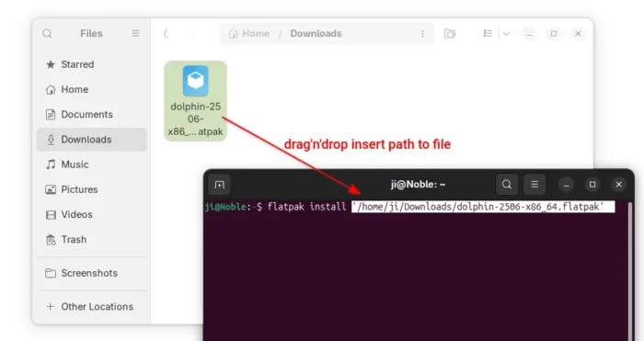
Task: Open the Files sidebar hamburger menu
Action: 135,33
